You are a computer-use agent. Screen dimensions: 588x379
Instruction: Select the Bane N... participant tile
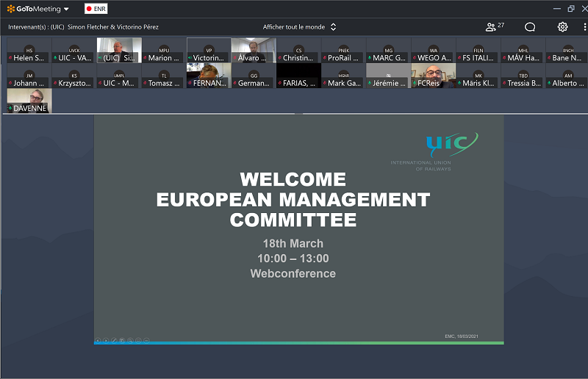567,50
